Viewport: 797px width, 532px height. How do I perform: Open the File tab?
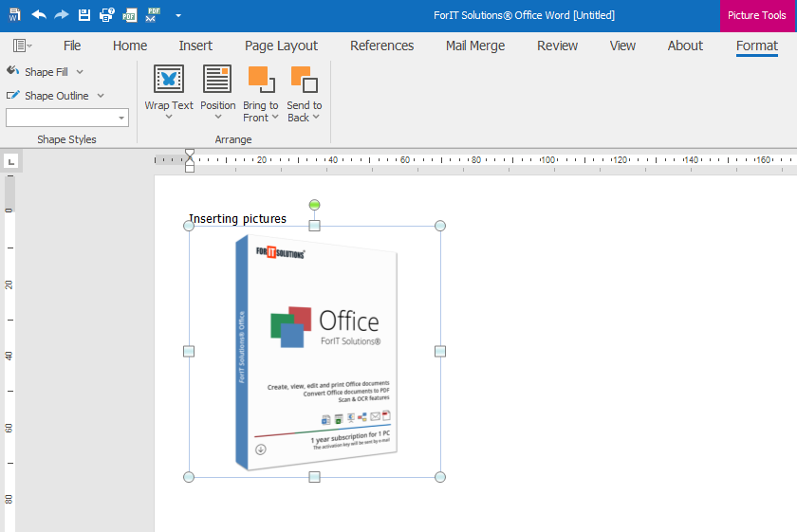coord(72,46)
